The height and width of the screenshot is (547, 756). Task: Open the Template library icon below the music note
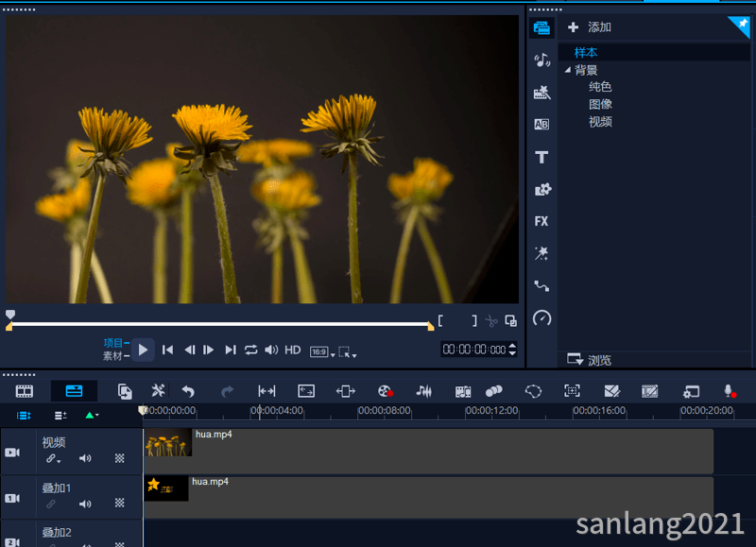click(541, 92)
